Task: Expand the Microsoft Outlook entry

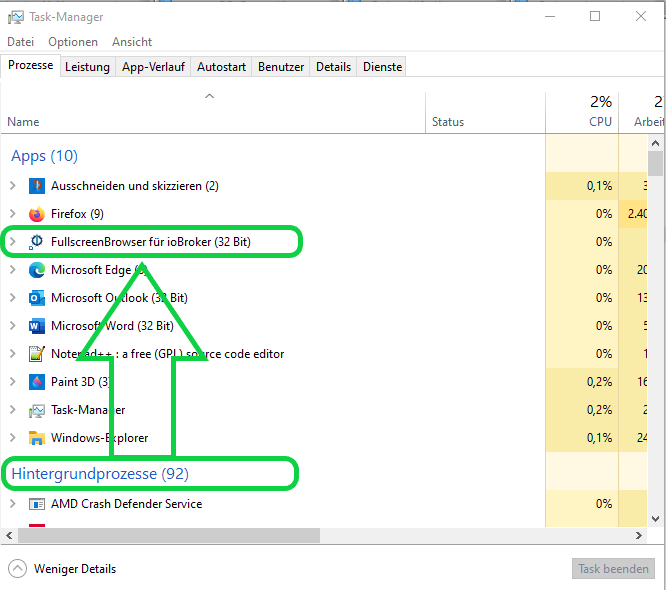Action: (x=13, y=298)
